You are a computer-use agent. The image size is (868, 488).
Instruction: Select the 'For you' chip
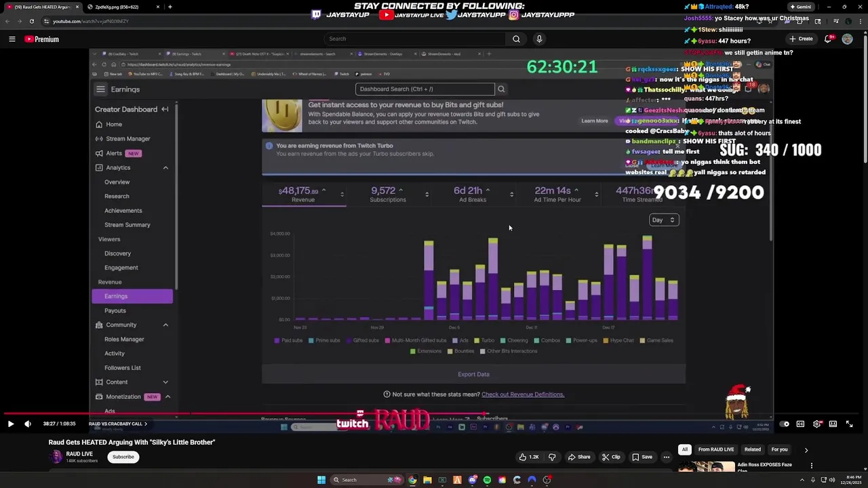click(779, 449)
